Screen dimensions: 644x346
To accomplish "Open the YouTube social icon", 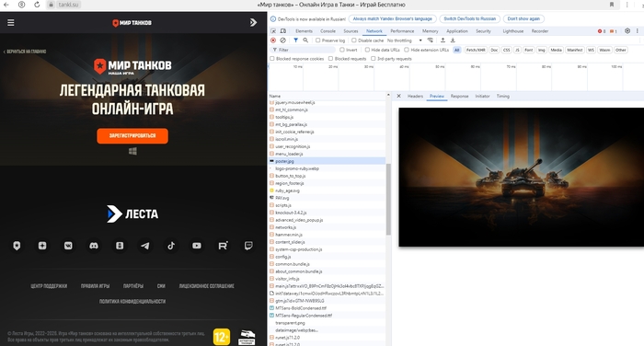I will pyautogui.click(x=197, y=246).
